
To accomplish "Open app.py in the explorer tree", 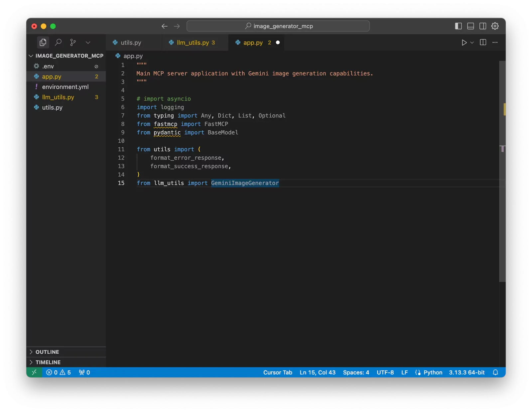I will click(66, 76).
